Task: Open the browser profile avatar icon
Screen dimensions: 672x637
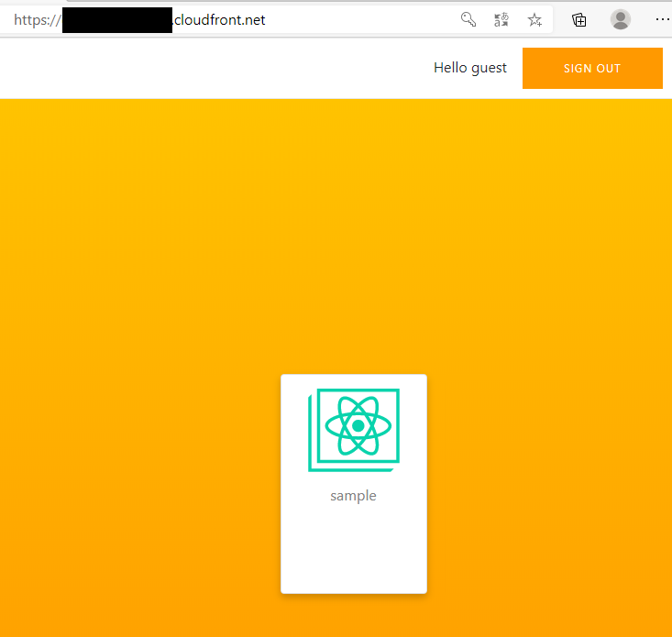Action: pos(620,19)
